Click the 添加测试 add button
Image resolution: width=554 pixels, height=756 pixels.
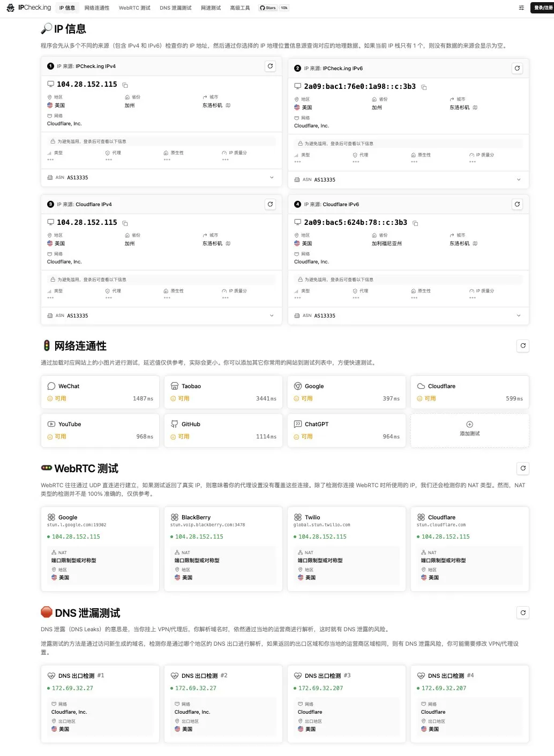(470, 430)
